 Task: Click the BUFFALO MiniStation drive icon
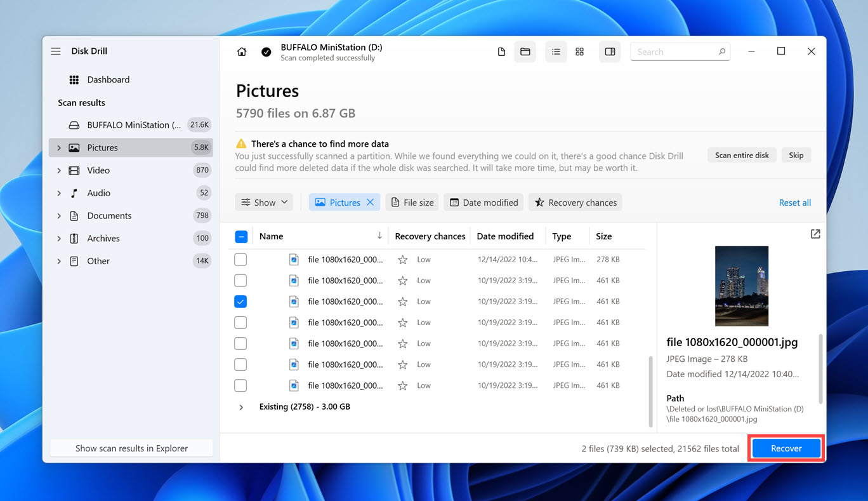74,125
